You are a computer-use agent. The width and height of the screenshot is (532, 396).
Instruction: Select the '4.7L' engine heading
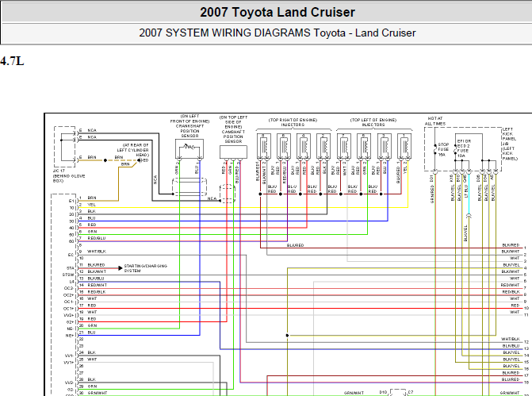[x=12, y=61]
